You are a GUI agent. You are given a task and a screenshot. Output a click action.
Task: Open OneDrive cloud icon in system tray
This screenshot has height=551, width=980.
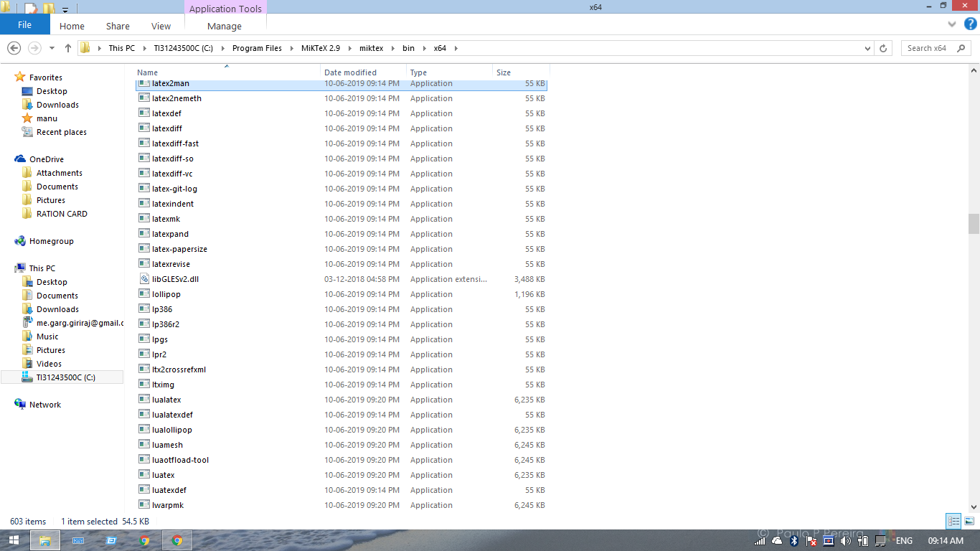777,540
